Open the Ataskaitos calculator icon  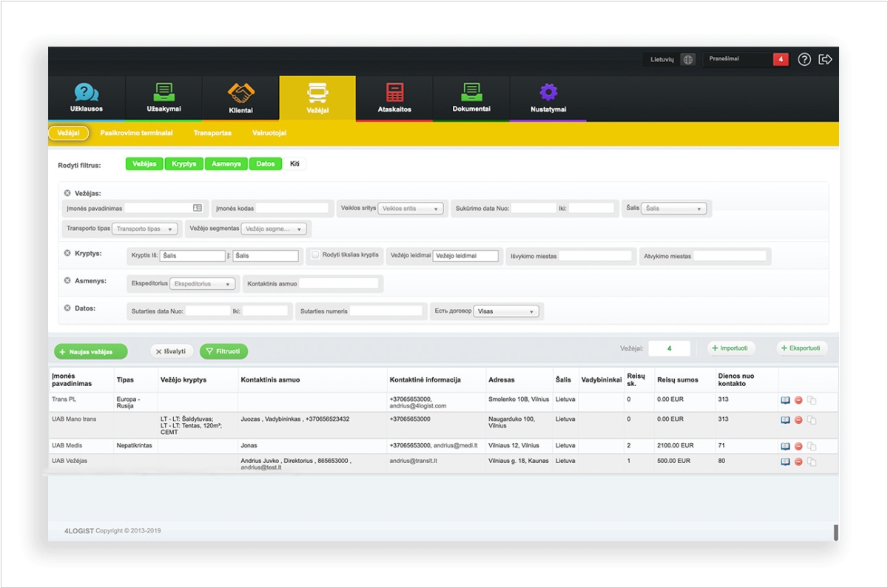pos(394,92)
